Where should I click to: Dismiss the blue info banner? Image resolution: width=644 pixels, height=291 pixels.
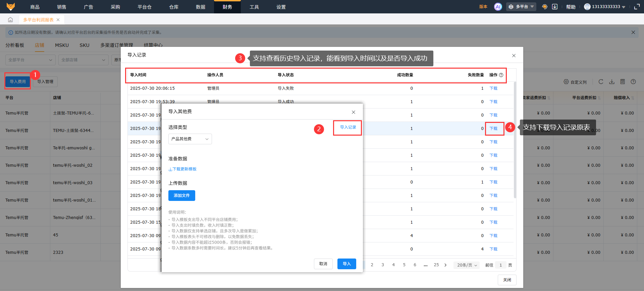tap(633, 32)
